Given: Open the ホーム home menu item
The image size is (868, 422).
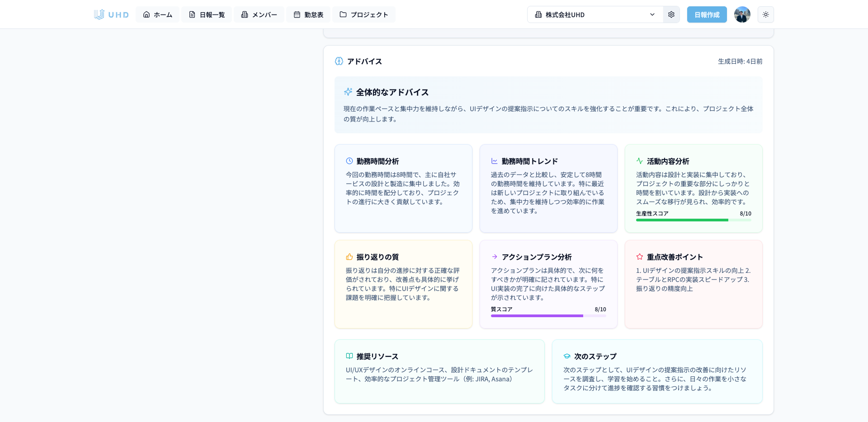Looking at the screenshot, I should (157, 14).
